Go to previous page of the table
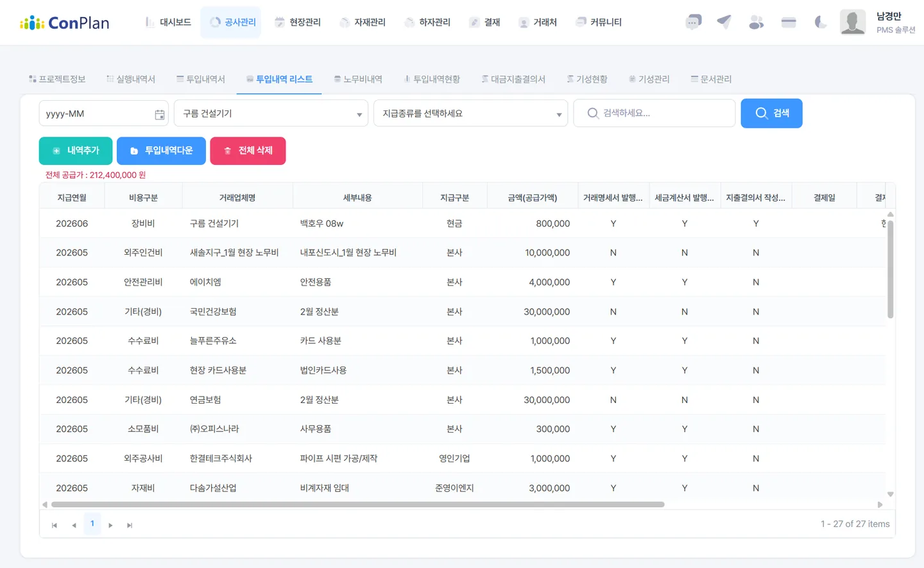The width and height of the screenshot is (924, 568). [74, 525]
